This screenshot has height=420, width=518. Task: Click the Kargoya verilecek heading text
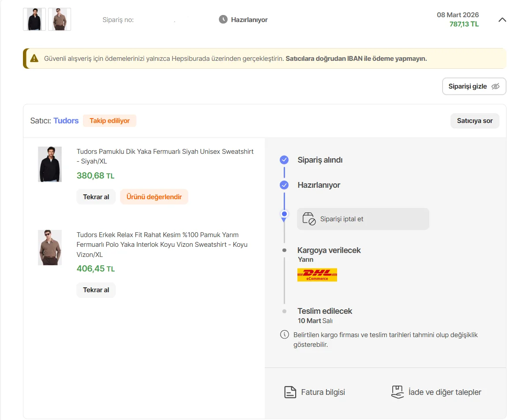(329, 250)
